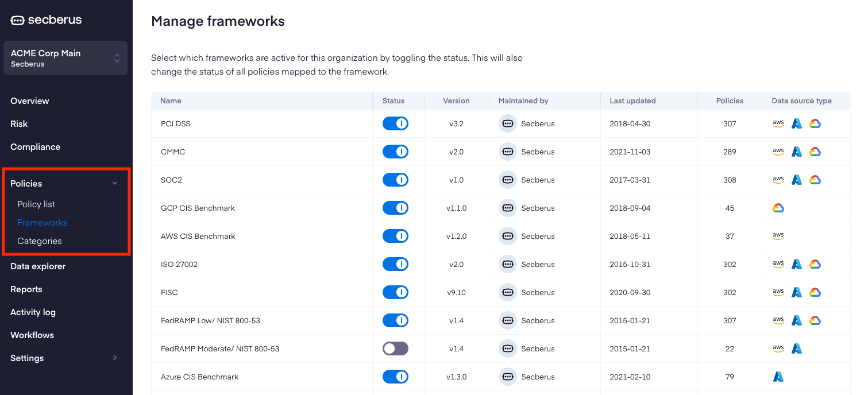Sort by the Name column header

[171, 100]
